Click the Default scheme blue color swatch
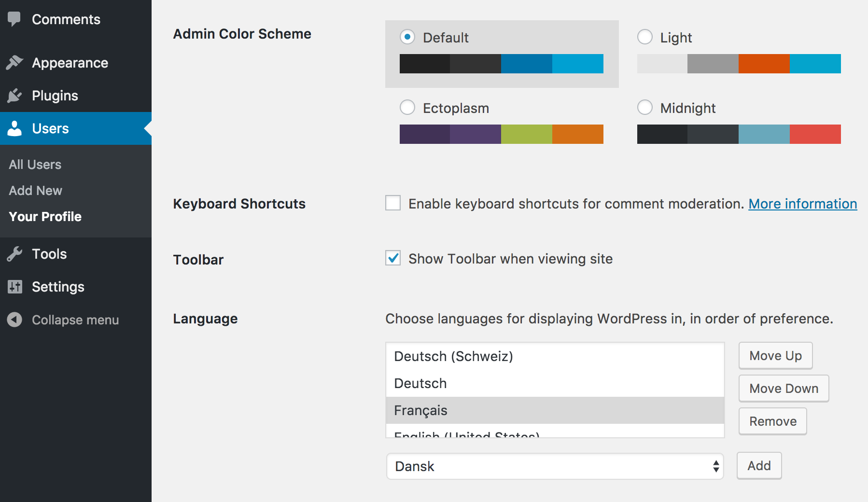868x502 pixels. tap(526, 64)
